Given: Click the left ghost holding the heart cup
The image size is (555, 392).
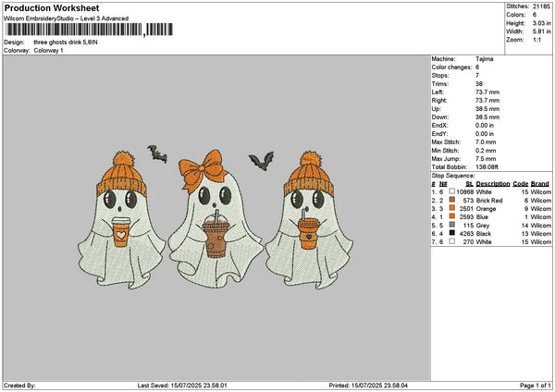Looking at the screenshot, I should tap(121, 219).
